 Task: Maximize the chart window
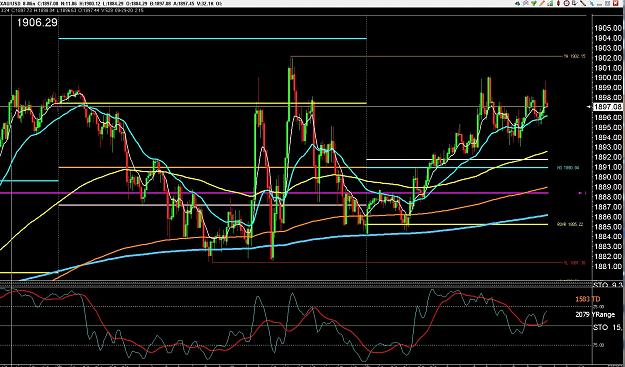[607, 3]
